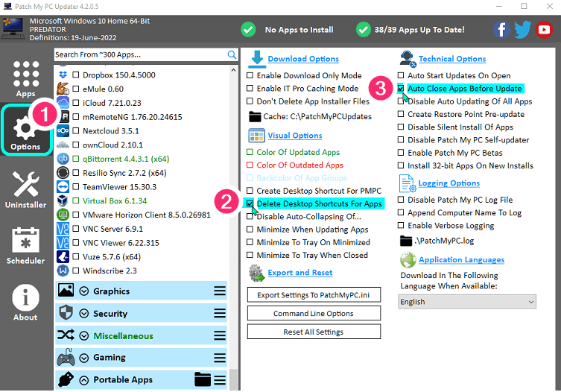Click the Download Options arrow icon
Image resolution: width=561 pixels, height=392 pixels.
pyautogui.click(x=257, y=59)
